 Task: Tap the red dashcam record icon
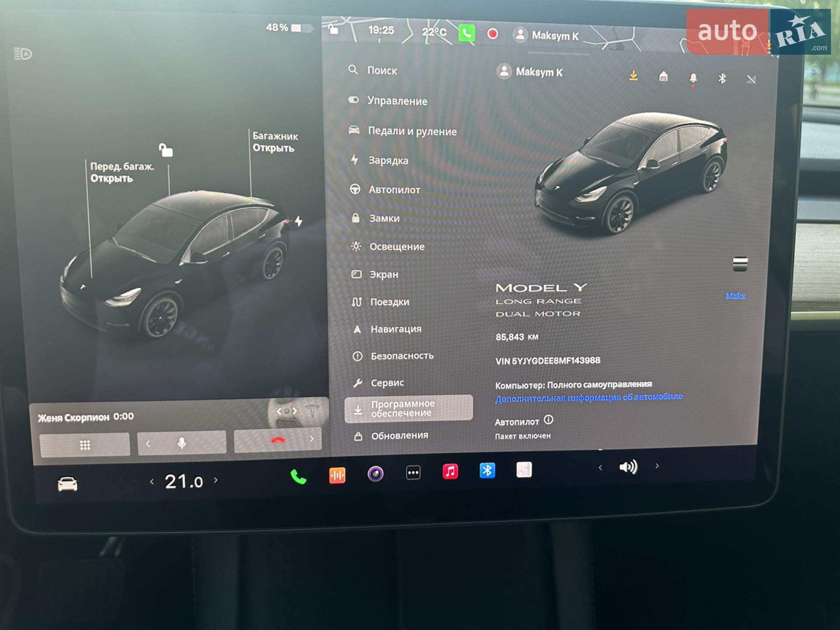492,34
